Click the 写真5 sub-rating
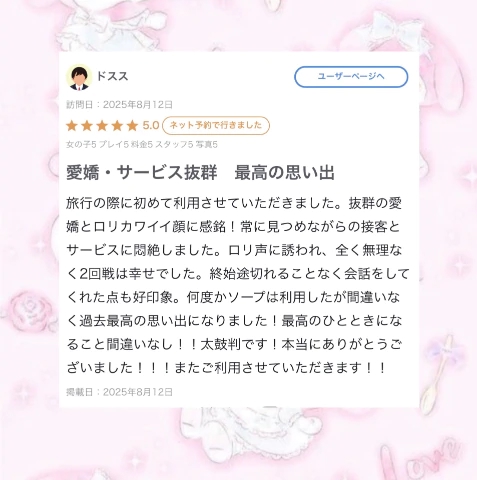The height and width of the screenshot is (480, 477). [206, 145]
